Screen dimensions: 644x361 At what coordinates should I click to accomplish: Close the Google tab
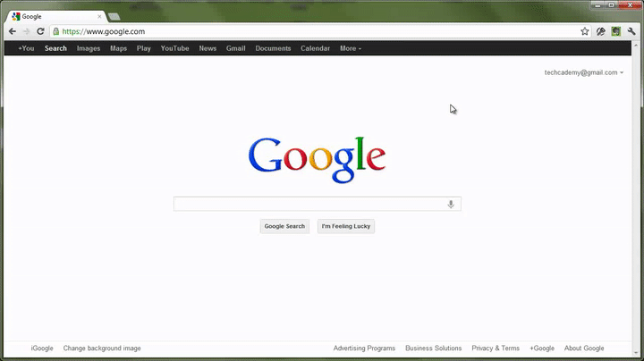97,16
